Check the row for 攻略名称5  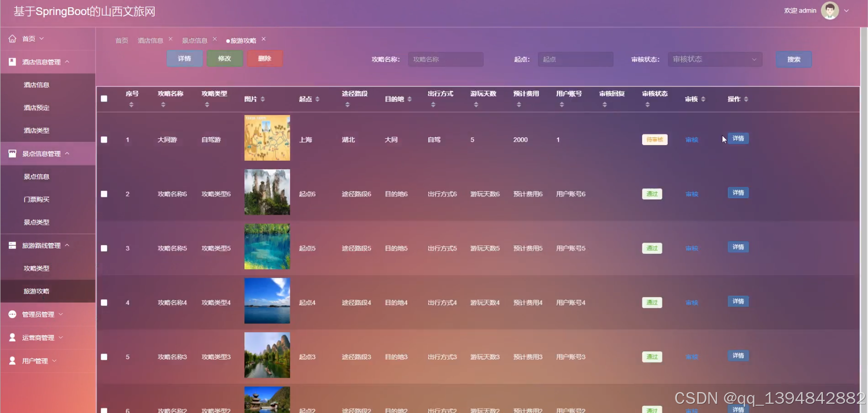point(104,248)
